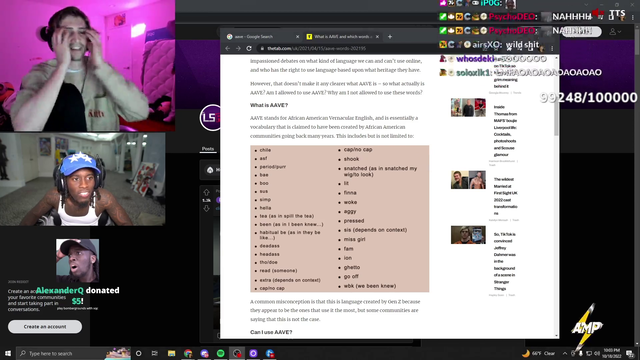Image resolution: width=640 pixels, height=360 pixels.
Task: Click the 'deadass' list item
Action: 270,246
